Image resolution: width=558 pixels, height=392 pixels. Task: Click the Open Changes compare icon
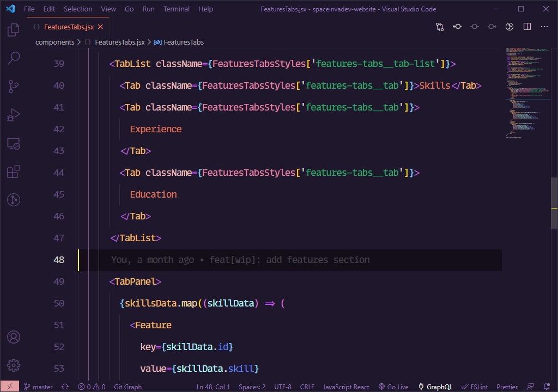point(440,27)
